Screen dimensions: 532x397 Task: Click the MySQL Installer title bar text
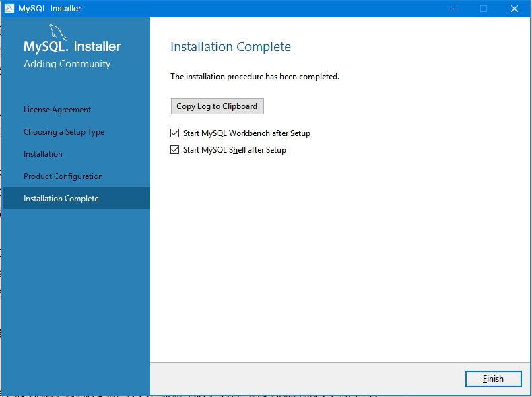[x=50, y=9]
